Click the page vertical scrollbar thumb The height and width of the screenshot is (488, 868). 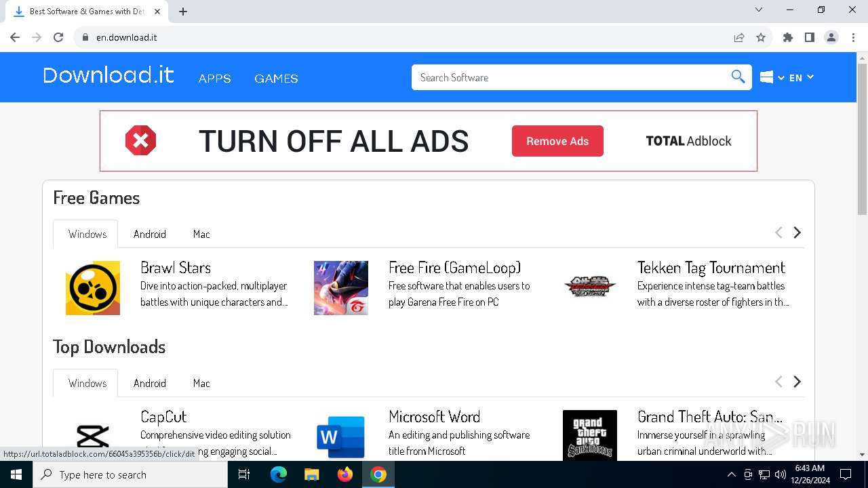coord(862,139)
